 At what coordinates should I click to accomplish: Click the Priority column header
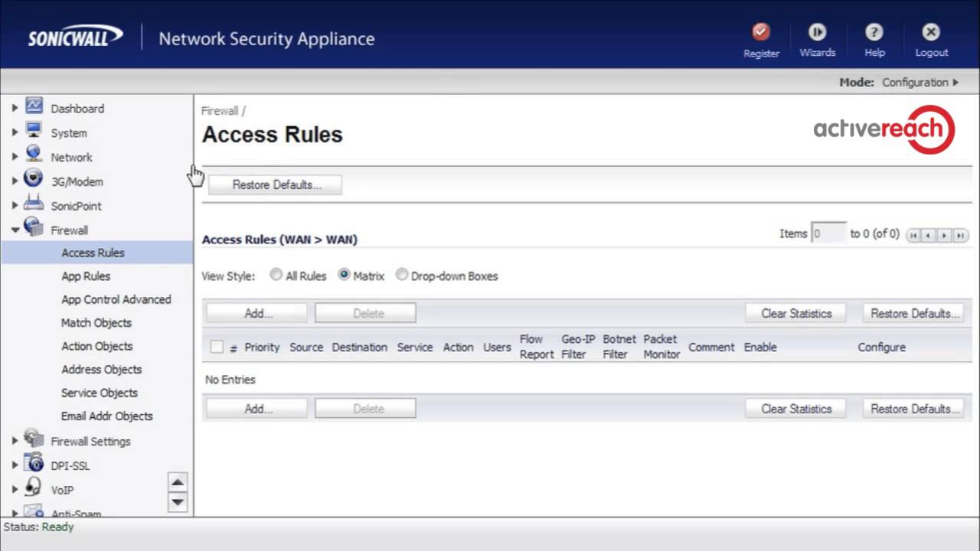tap(262, 347)
